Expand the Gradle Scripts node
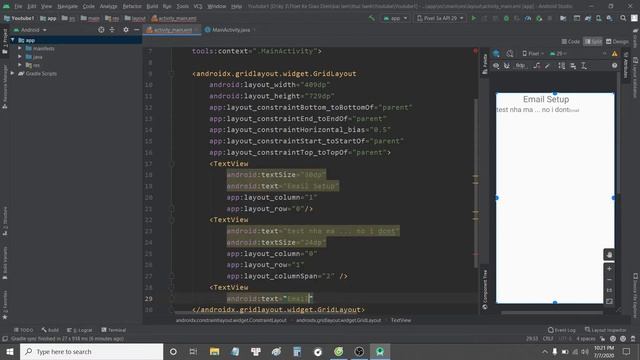Image resolution: width=640 pixels, height=360 pixels. 13,73
